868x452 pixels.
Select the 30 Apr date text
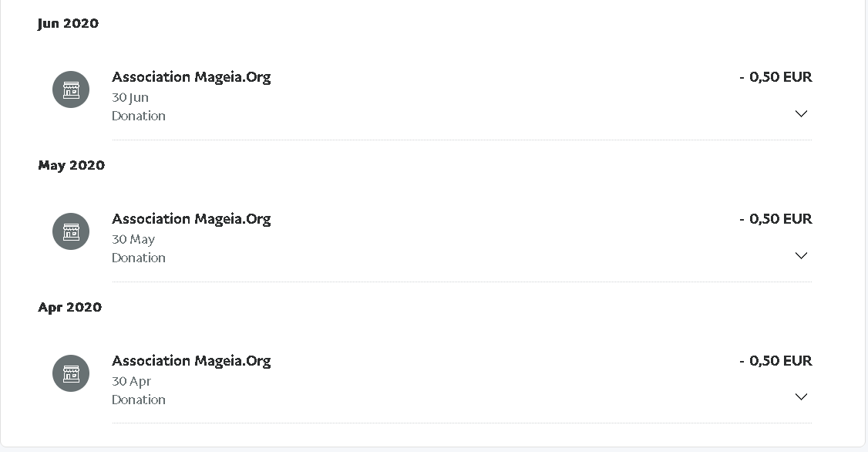(x=131, y=381)
